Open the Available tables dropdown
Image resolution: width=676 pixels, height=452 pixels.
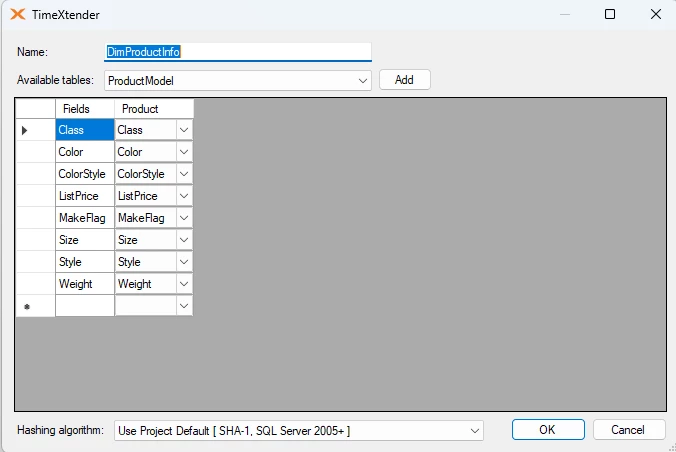click(238, 81)
